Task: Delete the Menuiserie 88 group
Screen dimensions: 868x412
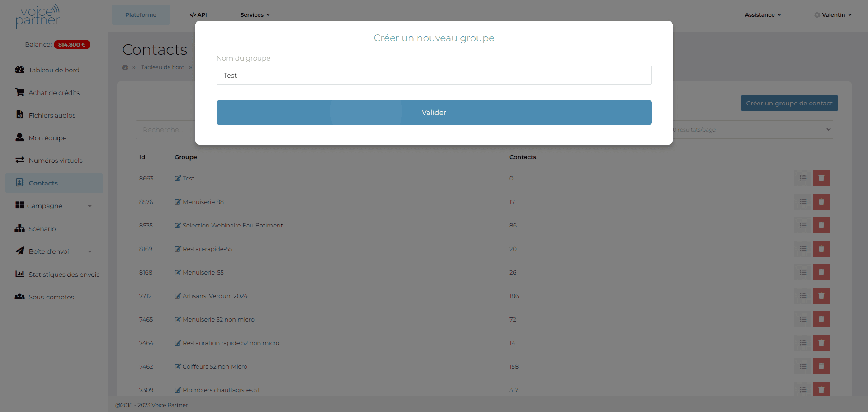Action: click(x=821, y=202)
